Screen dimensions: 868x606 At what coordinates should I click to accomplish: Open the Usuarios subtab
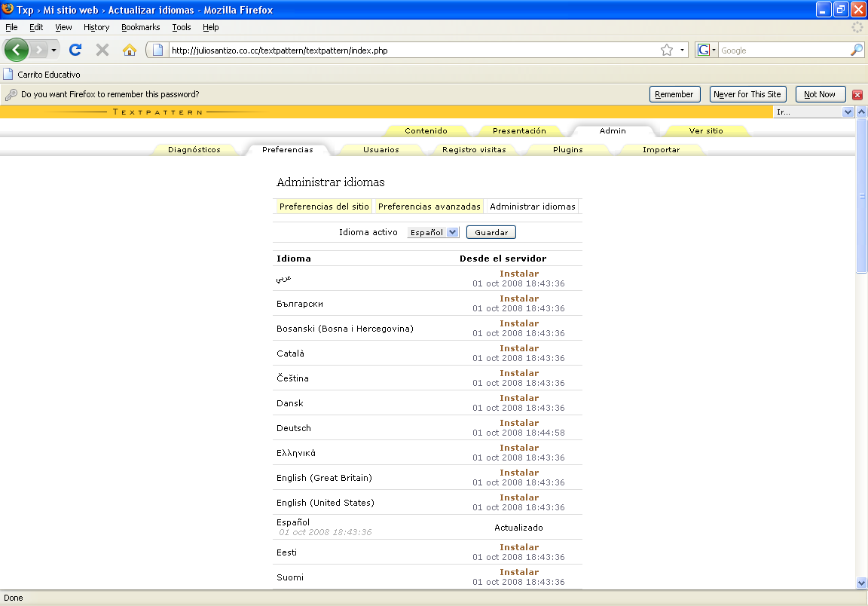381,149
